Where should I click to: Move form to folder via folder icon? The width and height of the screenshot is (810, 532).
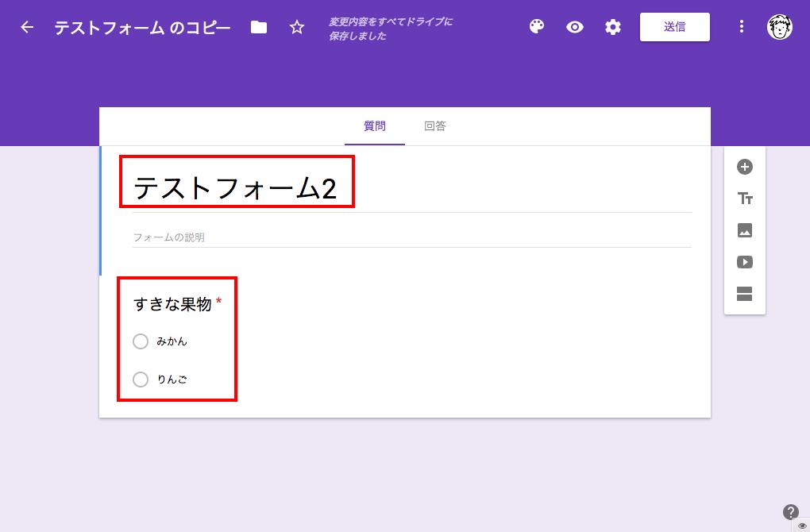[259, 27]
